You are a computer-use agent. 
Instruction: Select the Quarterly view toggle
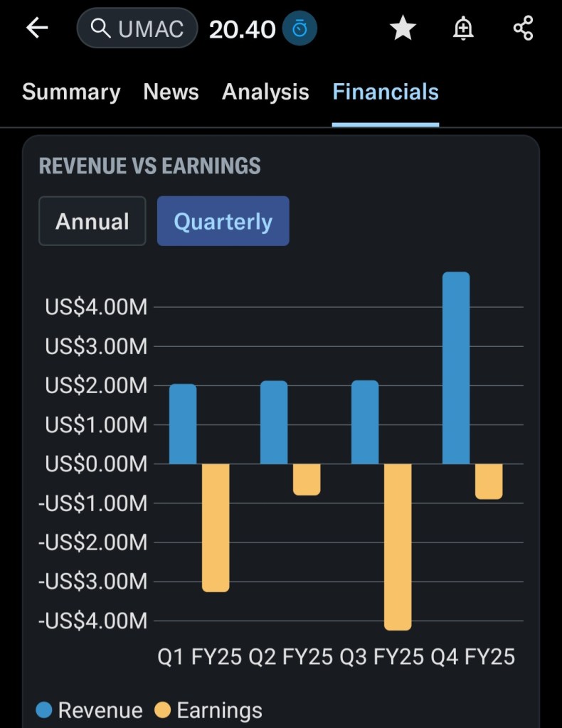(223, 221)
